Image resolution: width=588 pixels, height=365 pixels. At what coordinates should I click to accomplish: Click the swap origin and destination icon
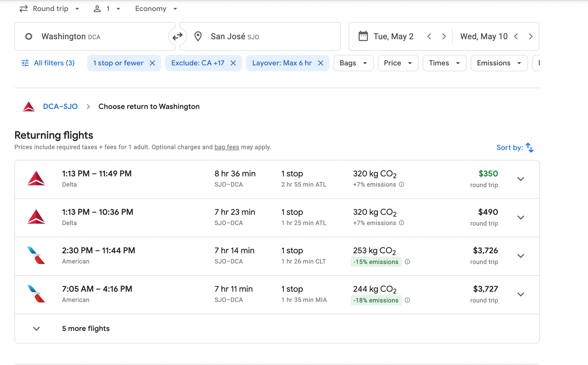click(x=177, y=36)
